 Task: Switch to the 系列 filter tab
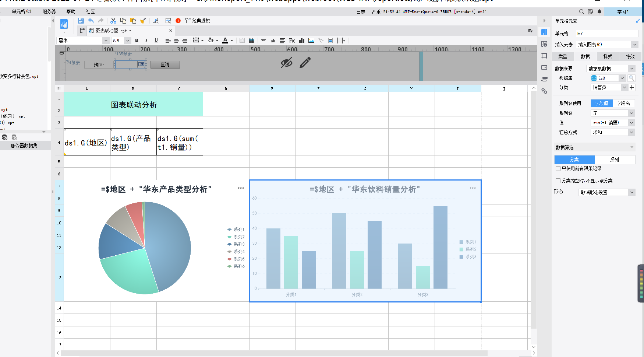pos(615,160)
